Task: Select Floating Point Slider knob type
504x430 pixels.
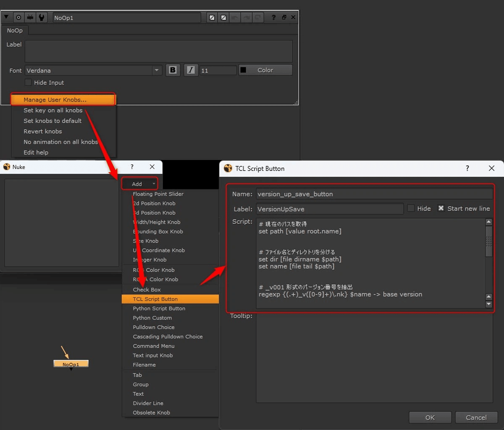Action: pyautogui.click(x=170, y=194)
